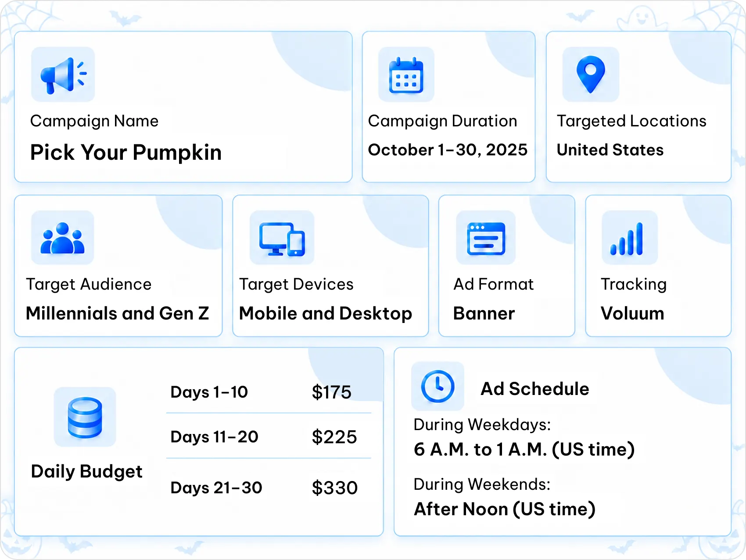Select the "Pick Your Pumpkin" campaign name

(x=126, y=153)
